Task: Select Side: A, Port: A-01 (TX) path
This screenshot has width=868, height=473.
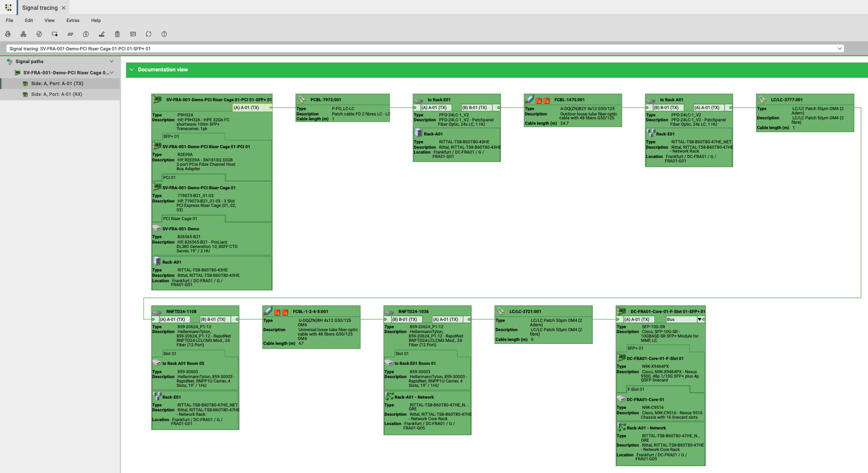Action: 57,84
